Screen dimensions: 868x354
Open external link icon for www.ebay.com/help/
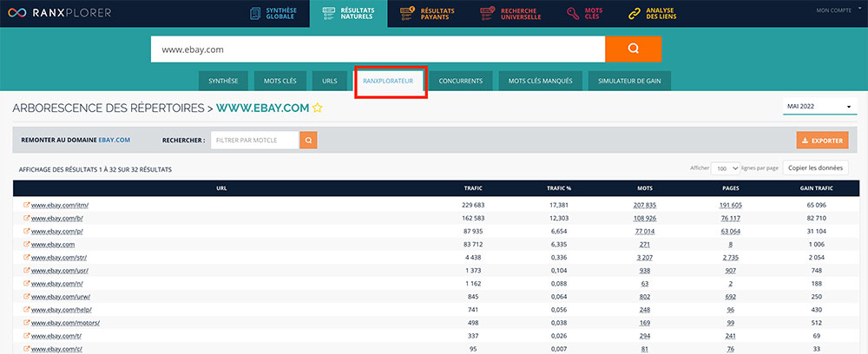point(26,310)
